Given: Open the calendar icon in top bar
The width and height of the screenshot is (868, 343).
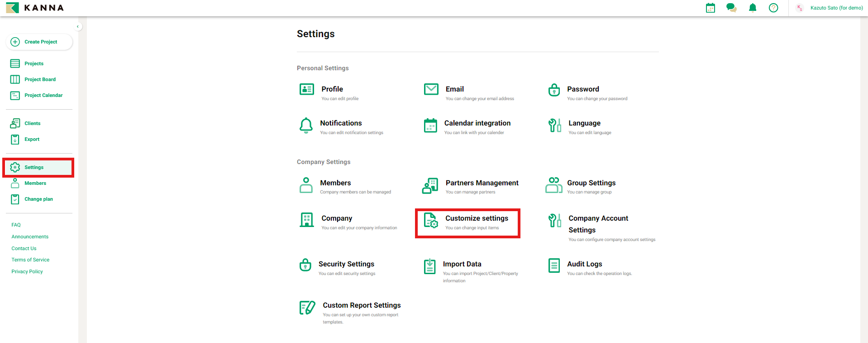Looking at the screenshot, I should point(711,8).
